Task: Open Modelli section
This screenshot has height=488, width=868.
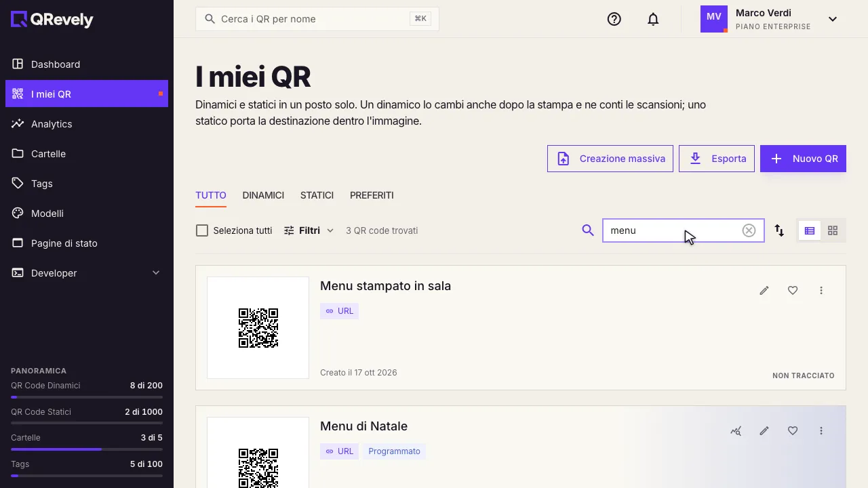Action: (x=87, y=213)
